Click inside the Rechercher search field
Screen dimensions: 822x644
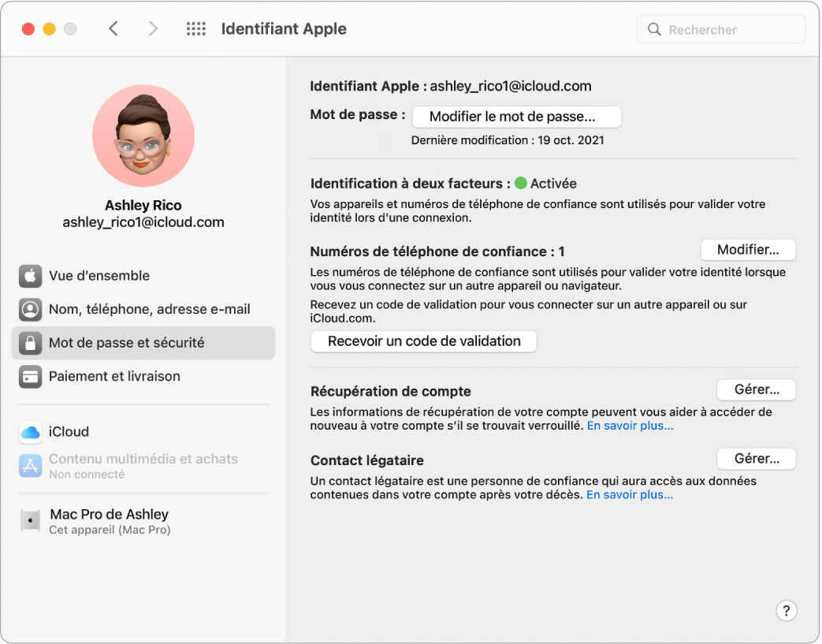pos(721,29)
